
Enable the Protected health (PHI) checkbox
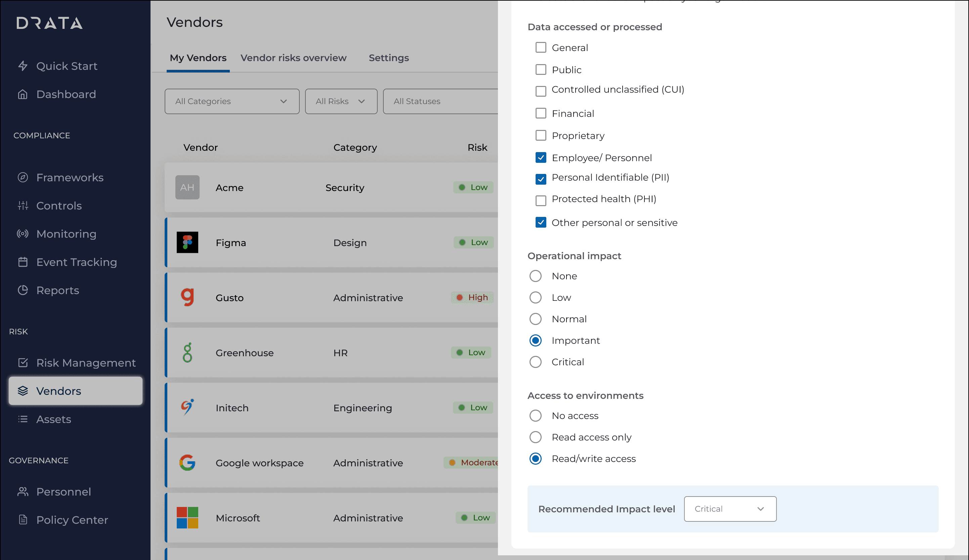pyautogui.click(x=541, y=201)
